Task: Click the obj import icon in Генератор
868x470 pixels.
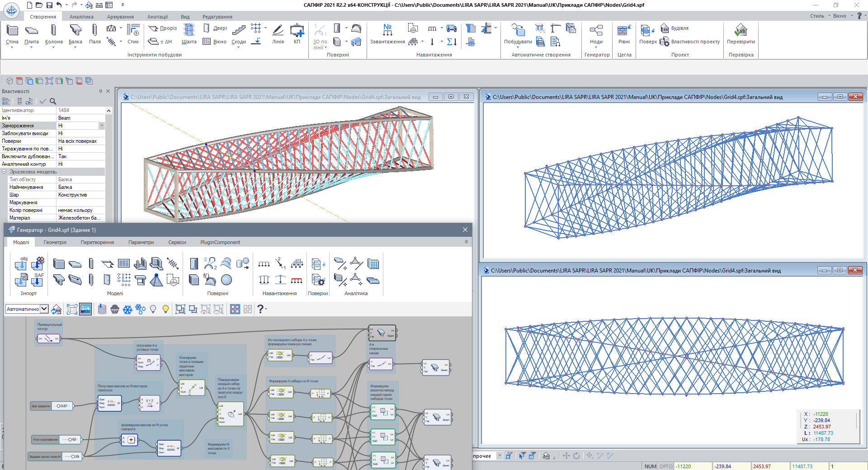Action: tap(21, 263)
